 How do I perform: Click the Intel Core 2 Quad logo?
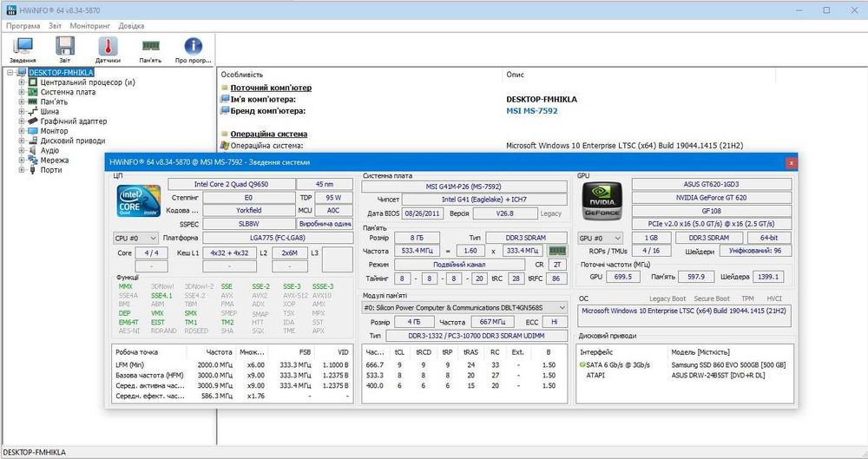[138, 200]
